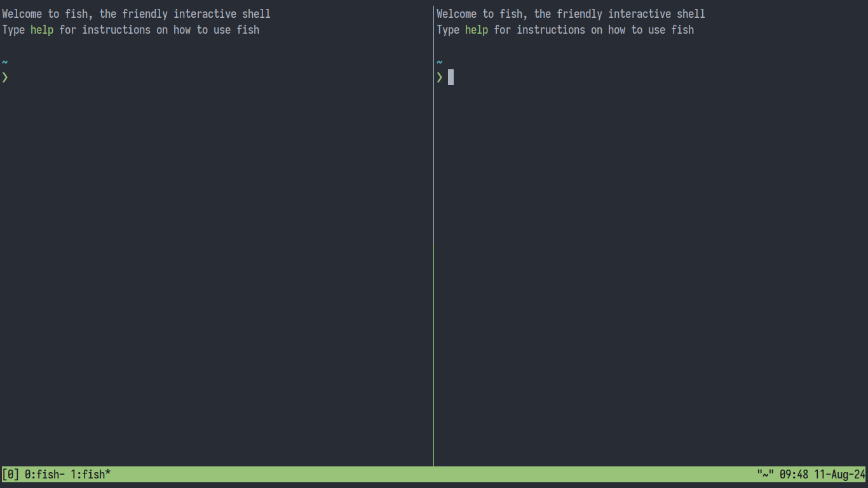Click the welcome message line in left pane
Screen dimensions: 868x488
tap(136, 14)
